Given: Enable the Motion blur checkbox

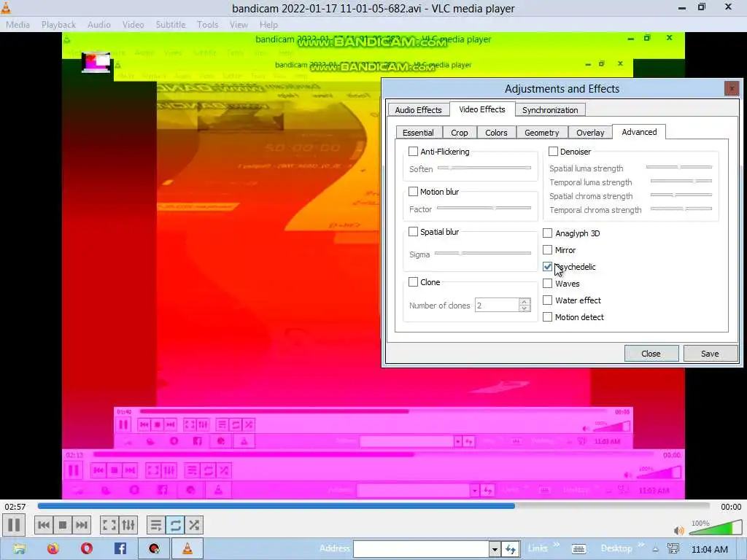Looking at the screenshot, I should click(x=413, y=192).
